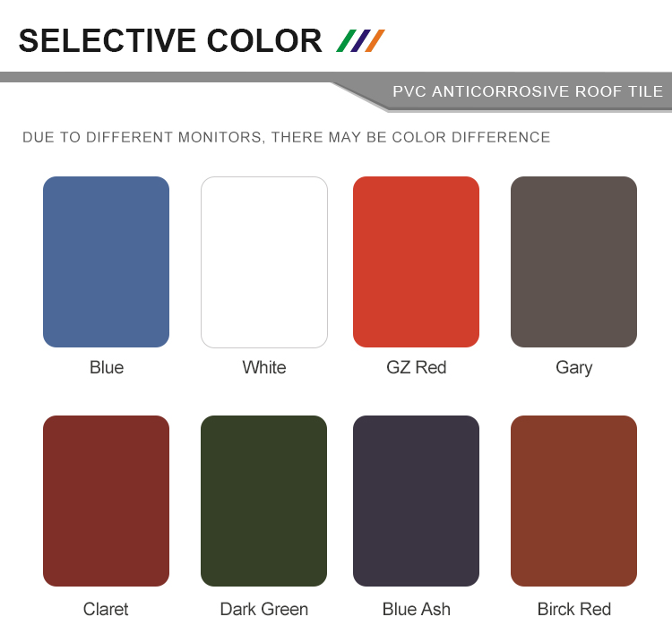
Task: Select the Birck Red swatch
Action: pos(573,501)
